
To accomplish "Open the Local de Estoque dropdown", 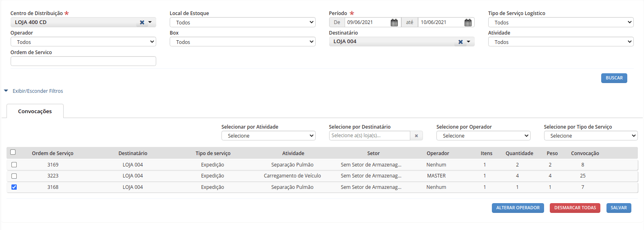I will click(x=243, y=22).
